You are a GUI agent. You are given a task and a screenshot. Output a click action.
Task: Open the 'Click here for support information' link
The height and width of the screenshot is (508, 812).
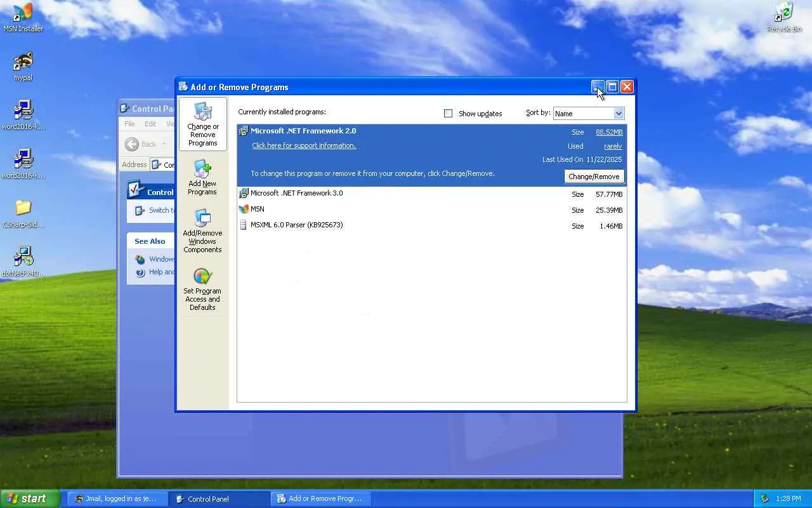point(304,145)
